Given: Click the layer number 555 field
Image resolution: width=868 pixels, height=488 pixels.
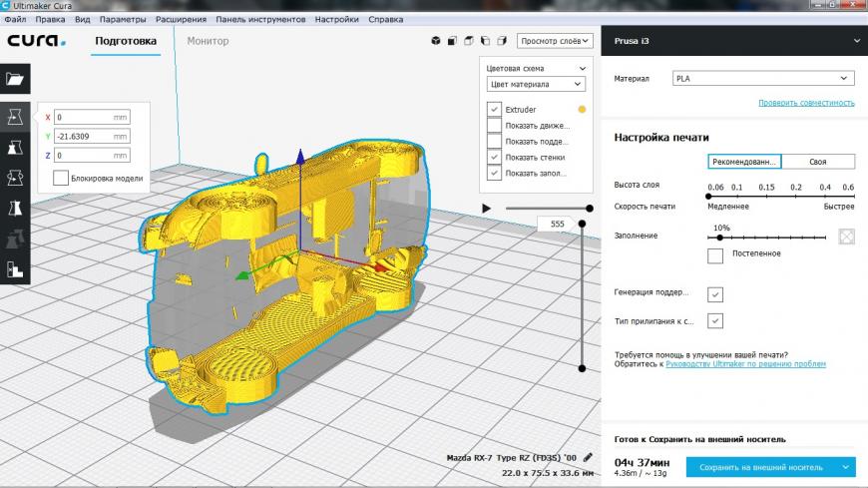Looking at the screenshot, I should (557, 224).
